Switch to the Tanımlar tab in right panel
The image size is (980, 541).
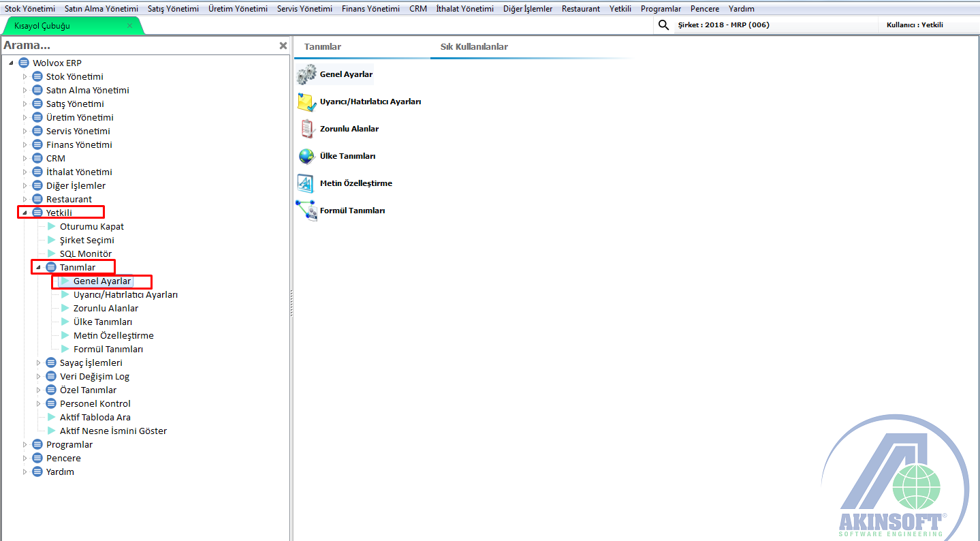[323, 47]
